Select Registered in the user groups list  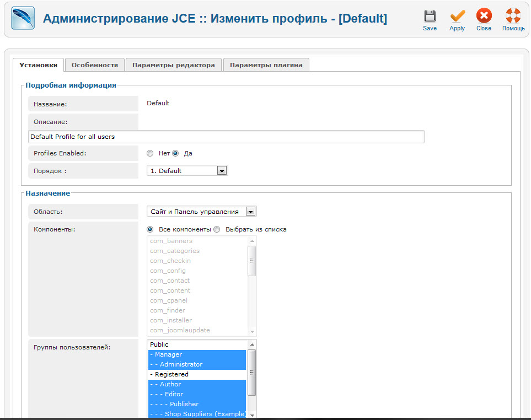pyautogui.click(x=197, y=374)
